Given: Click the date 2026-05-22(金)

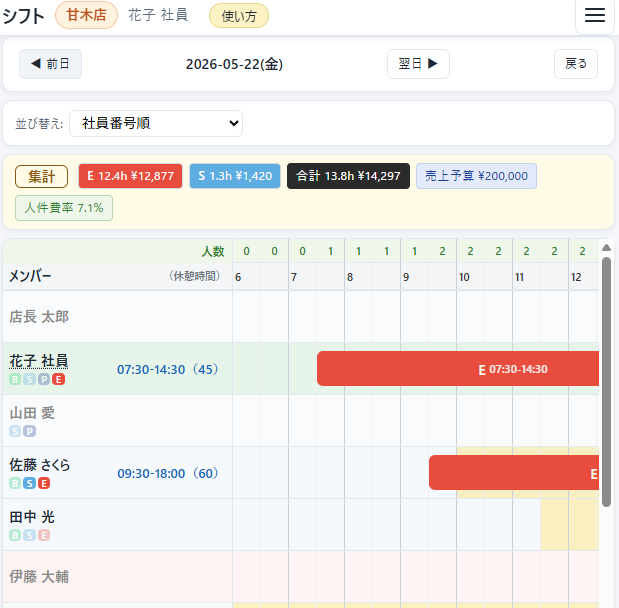Looking at the screenshot, I should pyautogui.click(x=234, y=64).
